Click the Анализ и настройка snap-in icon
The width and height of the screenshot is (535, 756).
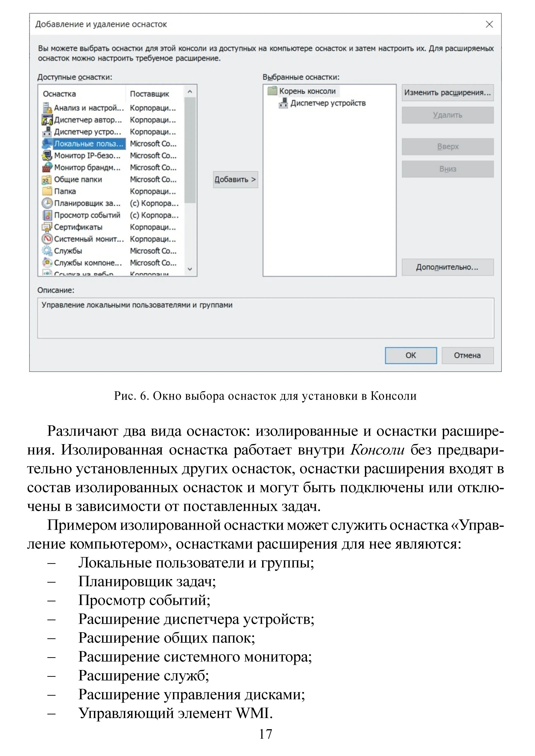tap(47, 108)
